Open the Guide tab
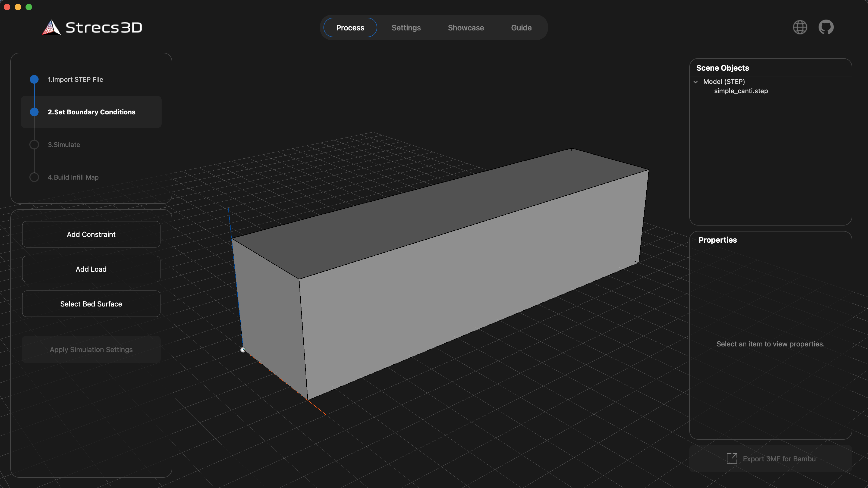Image resolution: width=868 pixels, height=488 pixels. point(521,28)
